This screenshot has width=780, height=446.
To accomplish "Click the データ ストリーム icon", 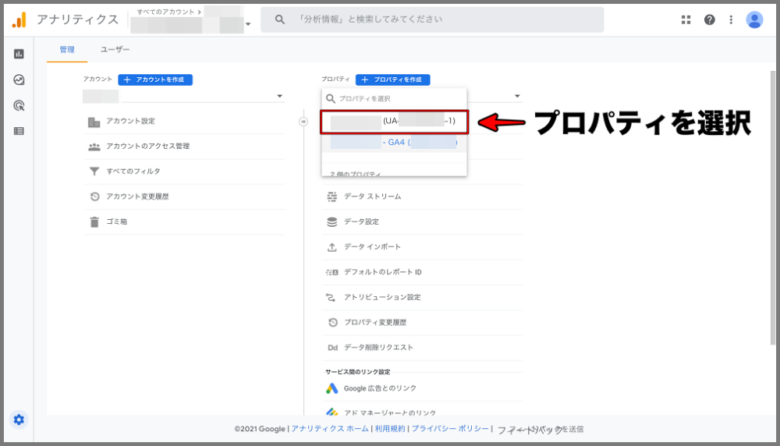I will click(332, 197).
